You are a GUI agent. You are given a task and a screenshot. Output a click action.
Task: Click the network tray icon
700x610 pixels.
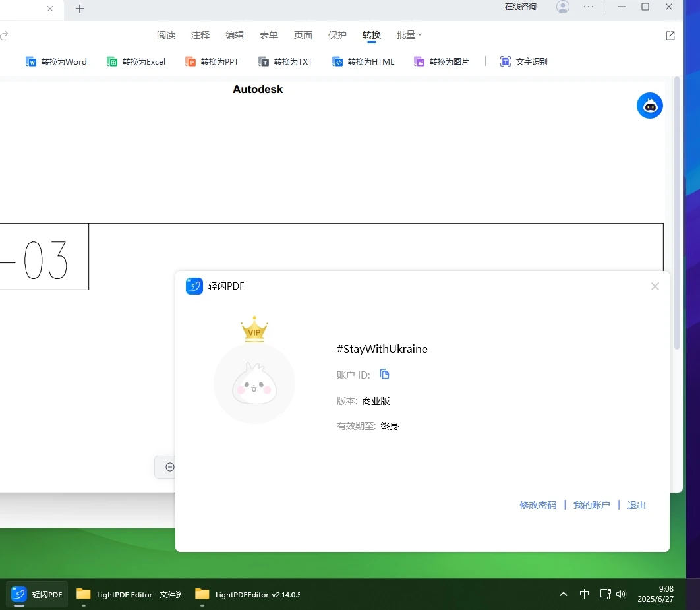pos(605,594)
